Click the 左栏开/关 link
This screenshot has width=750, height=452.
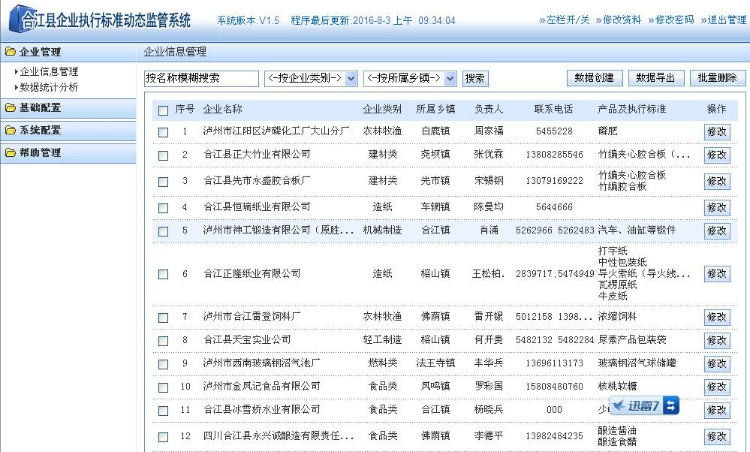click(x=568, y=20)
